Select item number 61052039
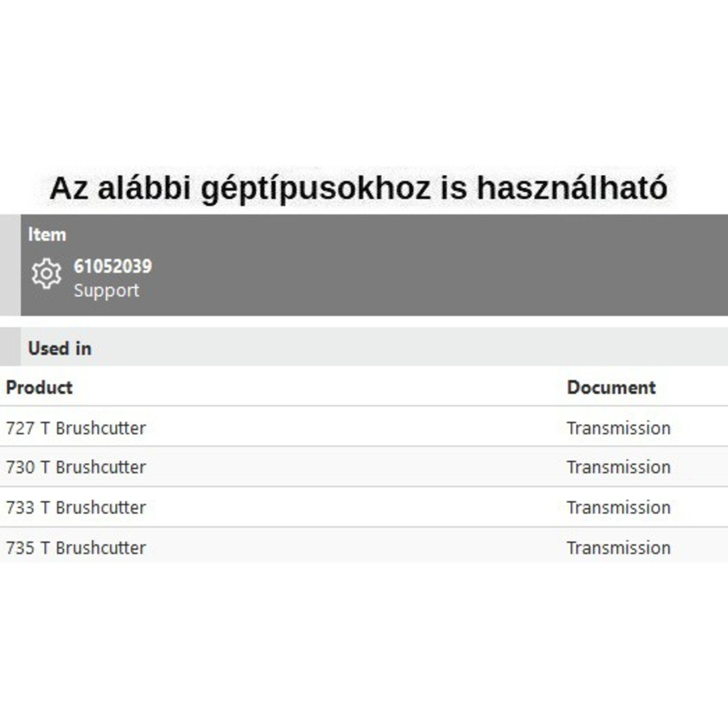Viewport: 728px width, 728px height. click(x=113, y=267)
